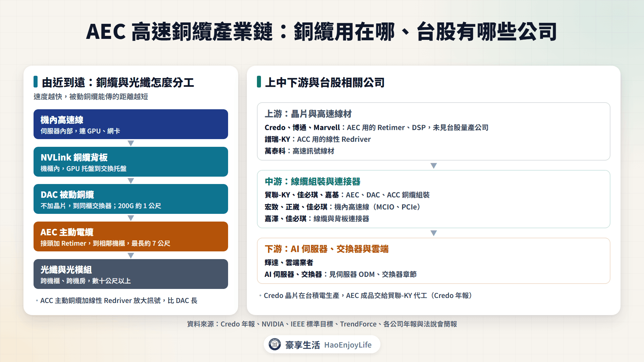Click the 中游：線纜組裝與連接器 heading
This screenshot has height=362, width=644.
312,182
